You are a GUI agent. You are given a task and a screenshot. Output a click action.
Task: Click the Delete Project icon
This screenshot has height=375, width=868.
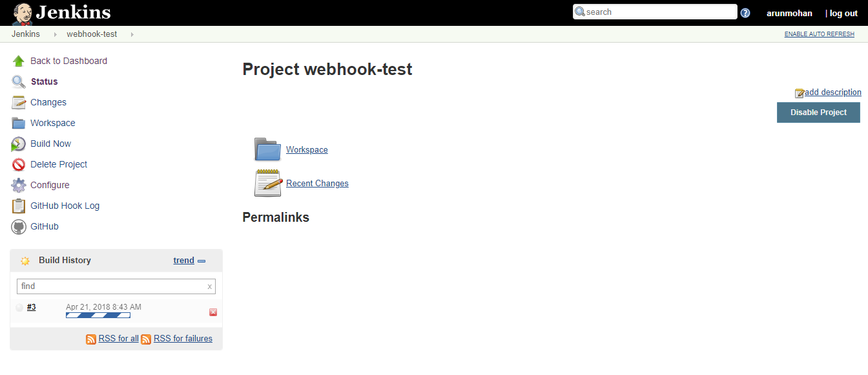[x=19, y=164]
